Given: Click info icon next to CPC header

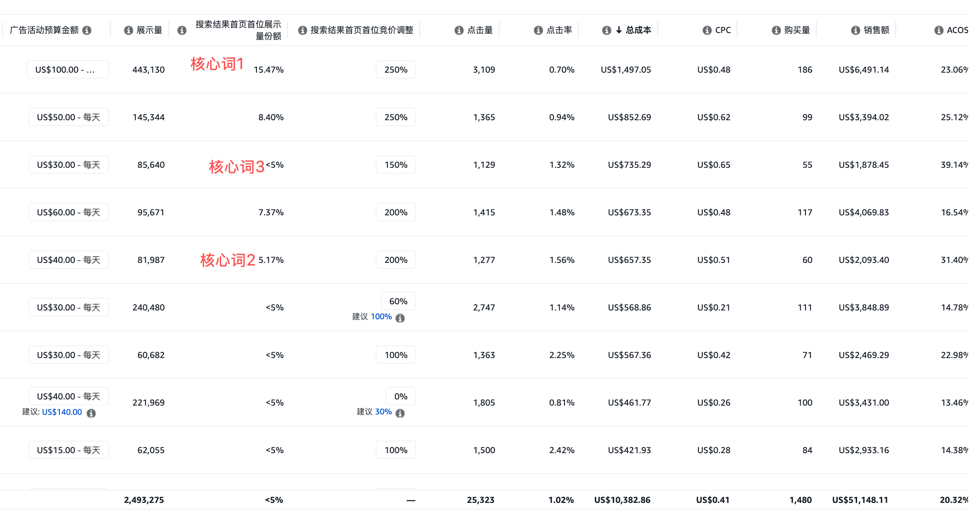Looking at the screenshot, I should point(707,30).
